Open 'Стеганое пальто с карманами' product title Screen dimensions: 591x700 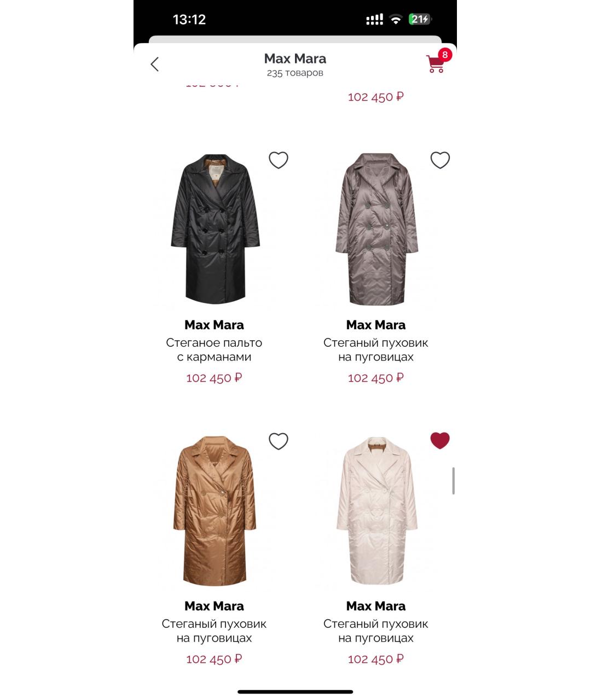(x=214, y=350)
